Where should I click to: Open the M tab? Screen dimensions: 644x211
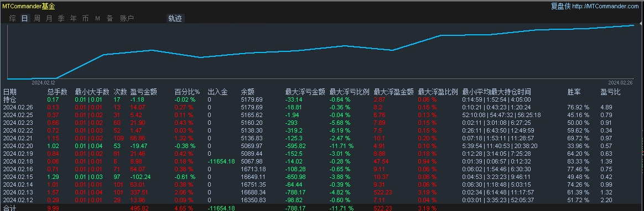click(98, 18)
